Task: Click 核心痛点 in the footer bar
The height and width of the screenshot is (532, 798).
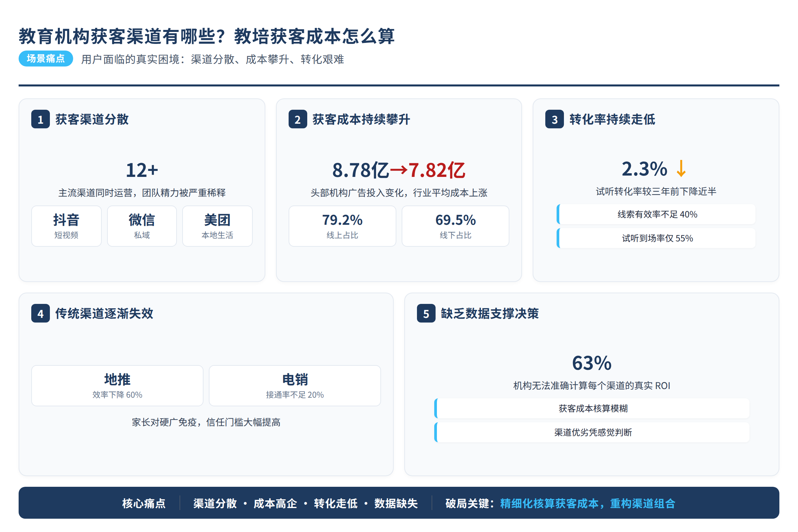Action: [144, 503]
